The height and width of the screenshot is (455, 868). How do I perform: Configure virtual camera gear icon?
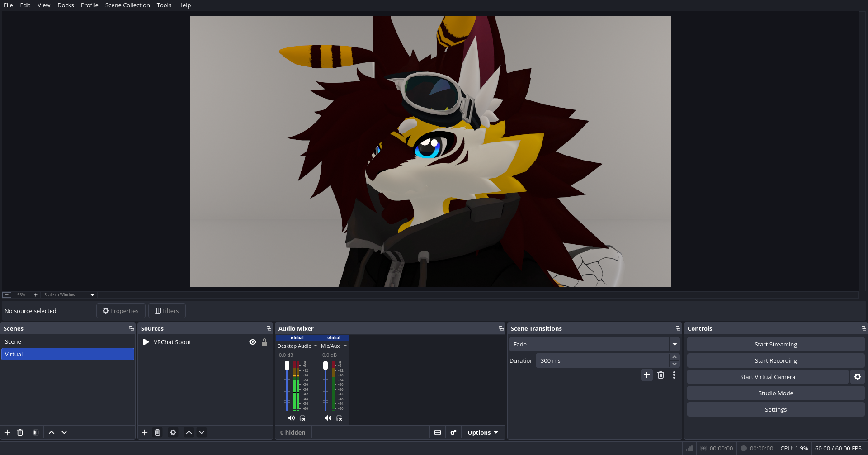click(858, 377)
